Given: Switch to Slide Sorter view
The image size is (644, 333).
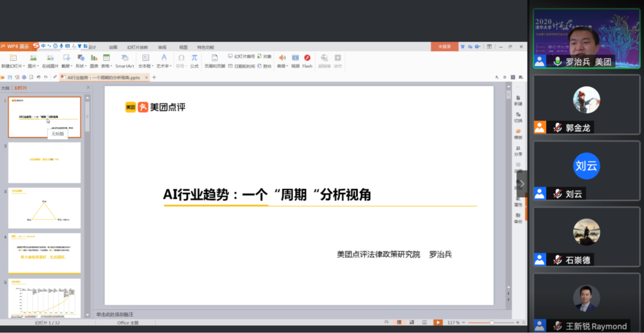Looking at the screenshot, I should (x=412, y=323).
